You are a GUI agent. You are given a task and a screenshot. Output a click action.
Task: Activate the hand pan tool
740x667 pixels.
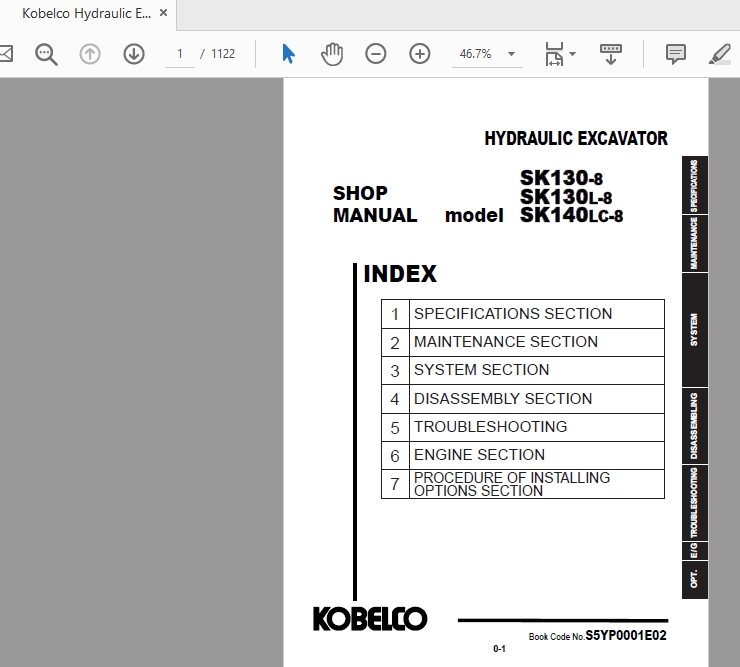(x=332, y=54)
